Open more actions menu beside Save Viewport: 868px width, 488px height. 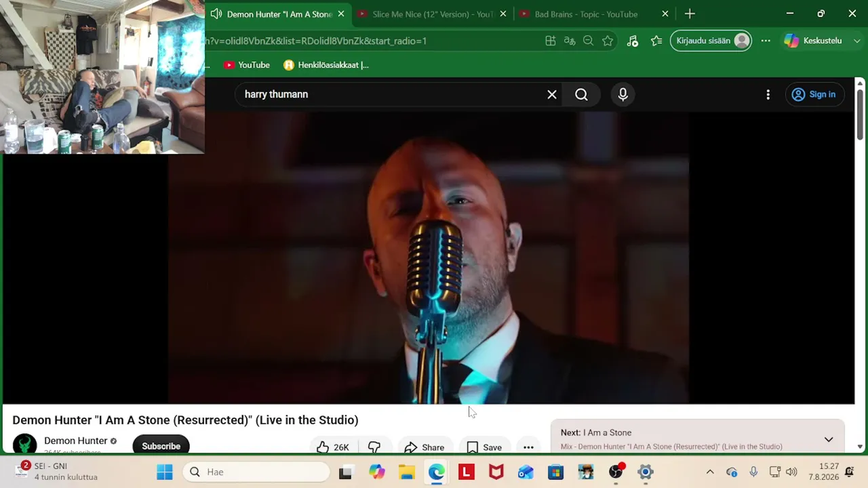coord(528,447)
